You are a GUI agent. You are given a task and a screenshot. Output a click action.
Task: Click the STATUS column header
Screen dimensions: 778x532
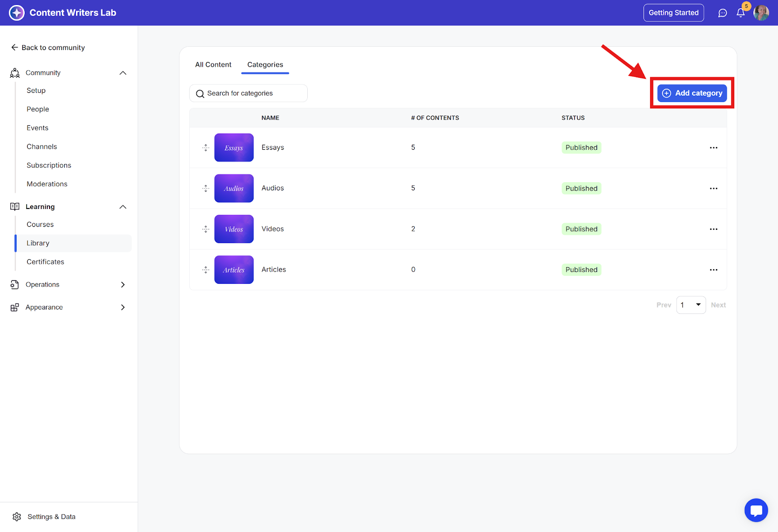coord(573,118)
